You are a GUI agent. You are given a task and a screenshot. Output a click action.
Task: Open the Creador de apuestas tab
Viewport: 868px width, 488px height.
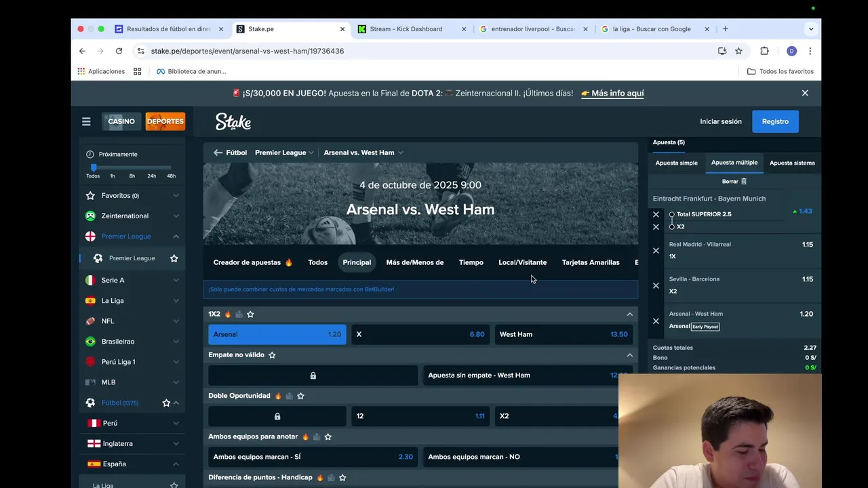253,262
